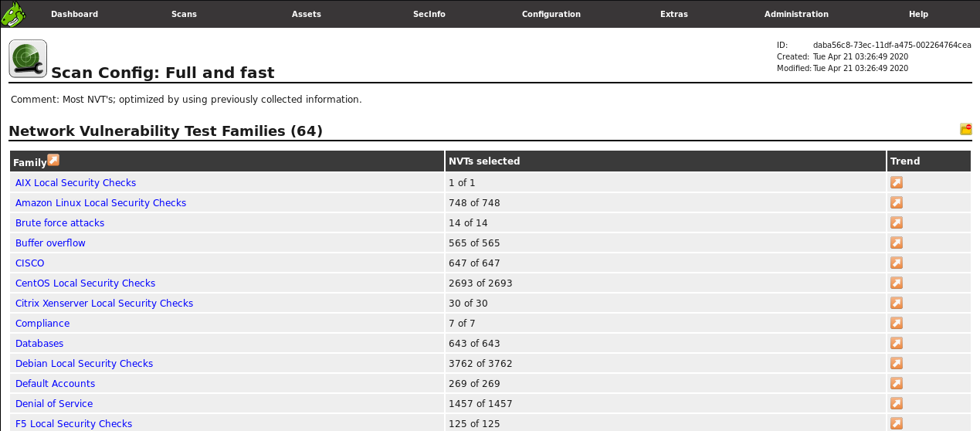Open the Configuration menu

click(551, 14)
